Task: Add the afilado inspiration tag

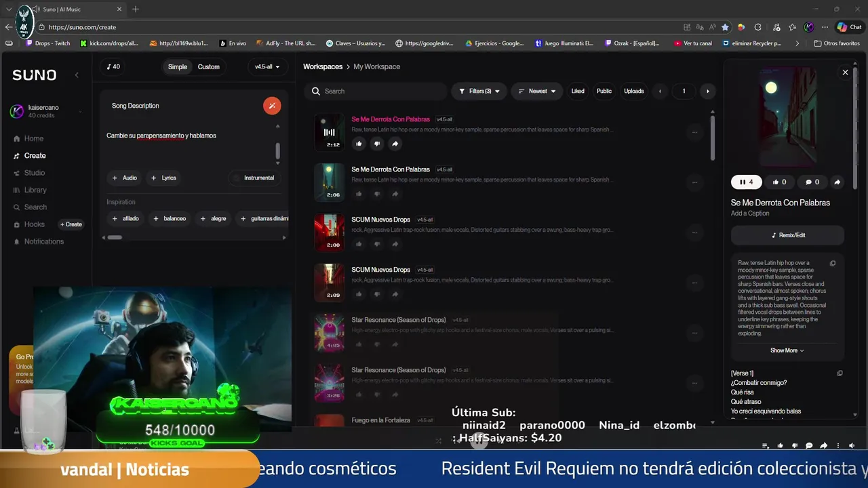Action: point(125,218)
